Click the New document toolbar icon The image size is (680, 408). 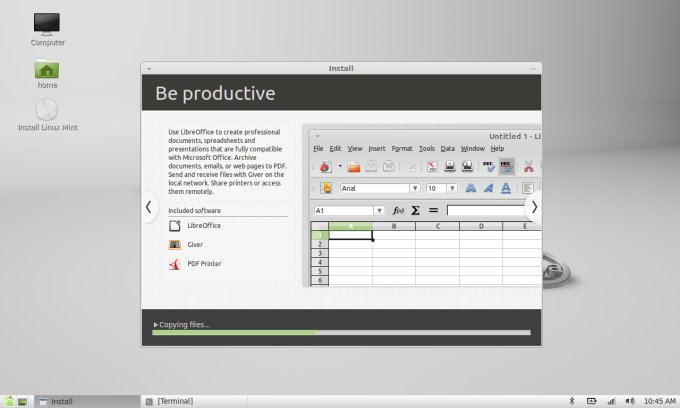326,166
